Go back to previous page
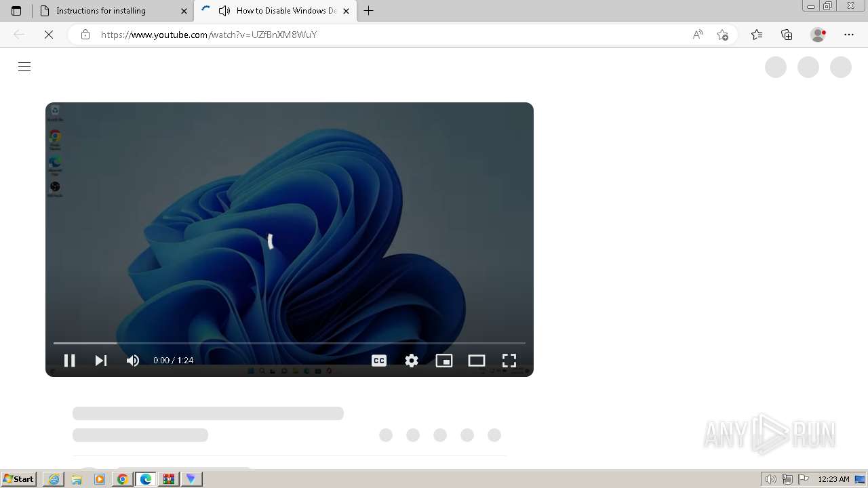868x488 pixels. point(19,35)
